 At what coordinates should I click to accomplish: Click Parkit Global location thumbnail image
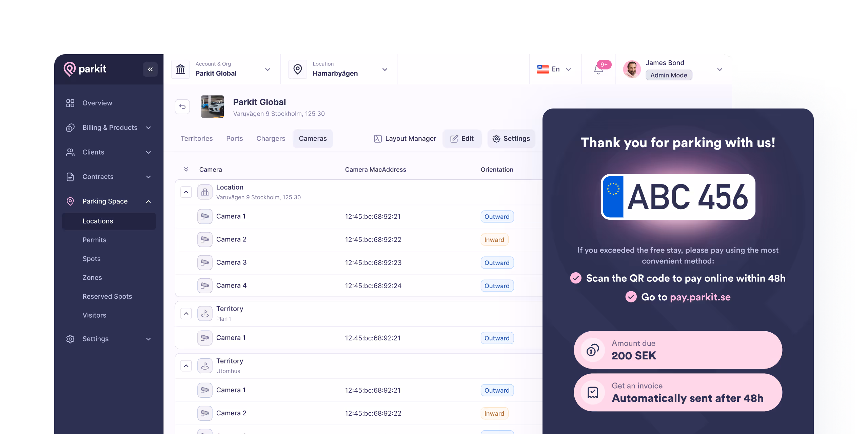(x=212, y=106)
